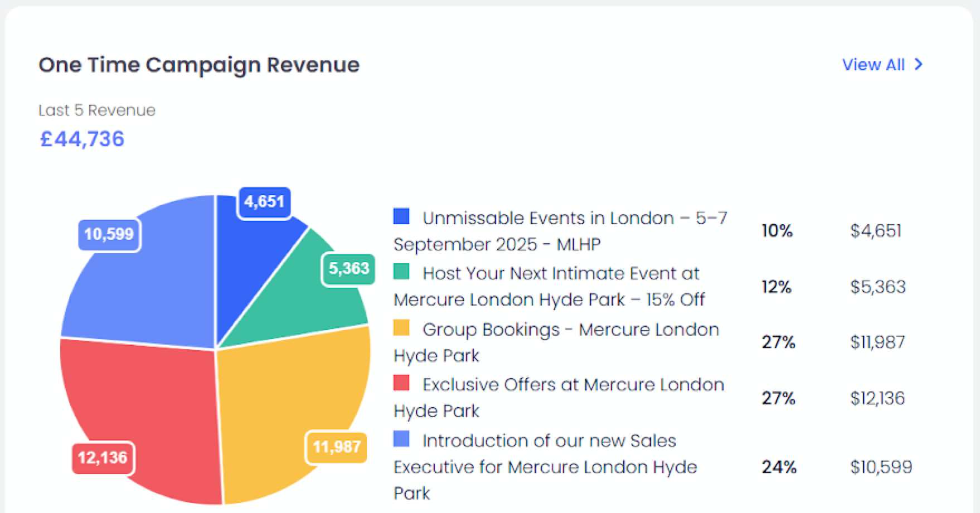Viewport: 980px width, 513px height.
Task: Click the 12,136 data label on the chart
Action: [x=103, y=458]
